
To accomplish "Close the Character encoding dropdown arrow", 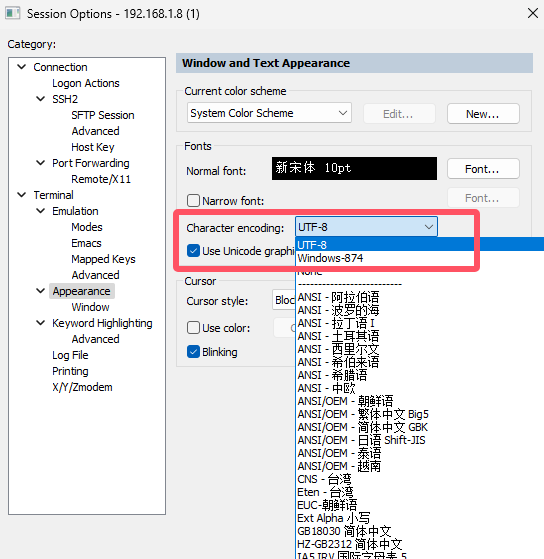I will coord(429,227).
